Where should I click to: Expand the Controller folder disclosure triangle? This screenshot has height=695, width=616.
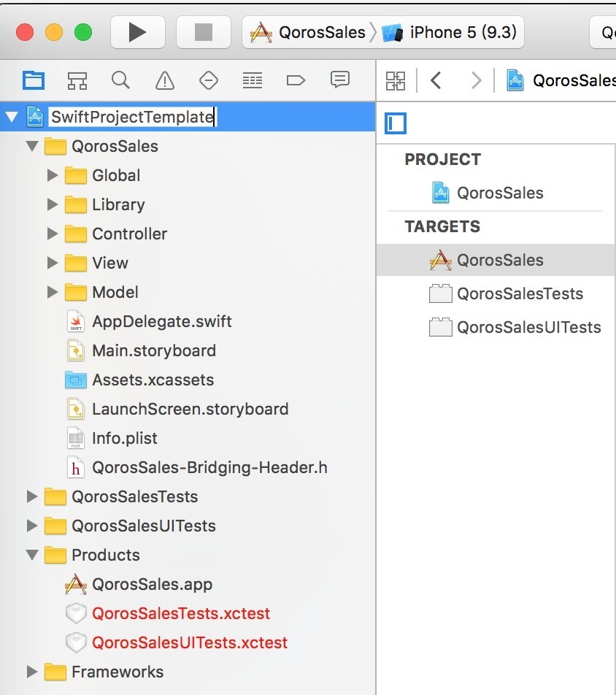click(x=53, y=234)
